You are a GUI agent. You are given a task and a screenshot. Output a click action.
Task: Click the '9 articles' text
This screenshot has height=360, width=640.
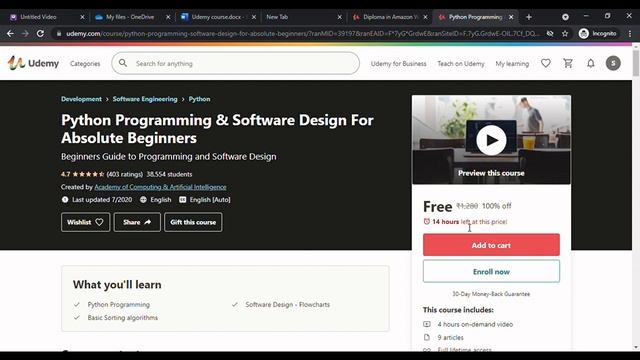450,338
